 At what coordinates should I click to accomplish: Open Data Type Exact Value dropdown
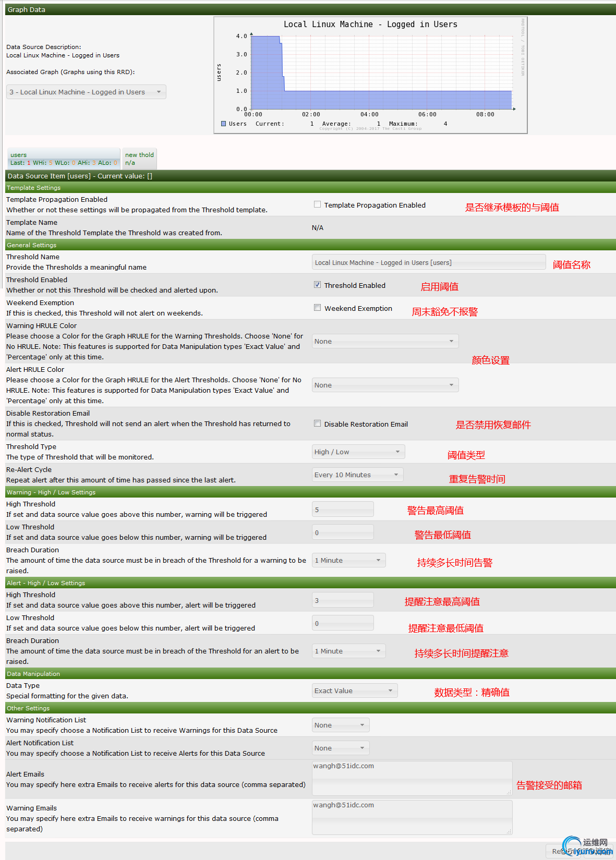[x=355, y=691]
